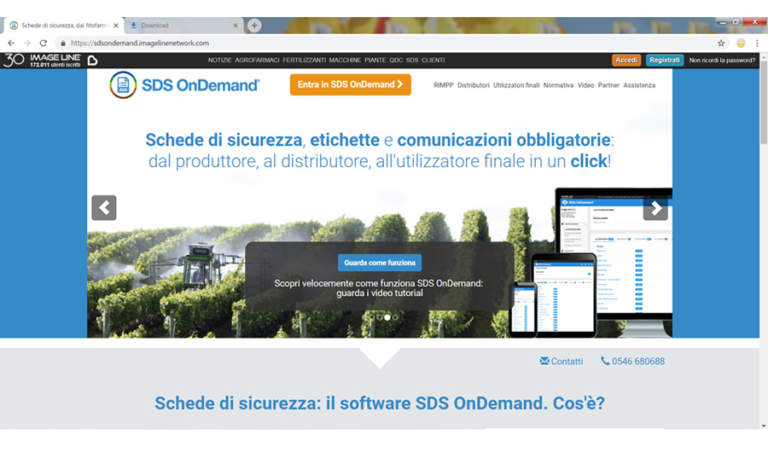Open FERTILIZZANTI in top black bar

(x=304, y=60)
